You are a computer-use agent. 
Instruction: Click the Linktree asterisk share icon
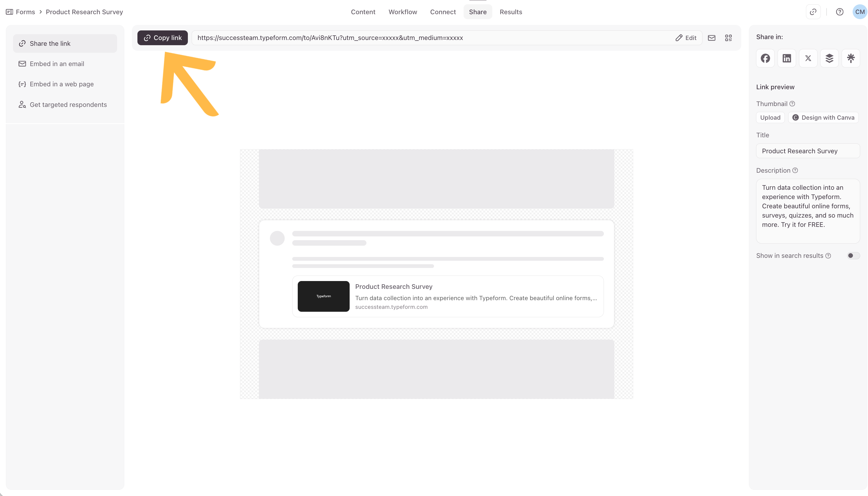pyautogui.click(x=851, y=58)
